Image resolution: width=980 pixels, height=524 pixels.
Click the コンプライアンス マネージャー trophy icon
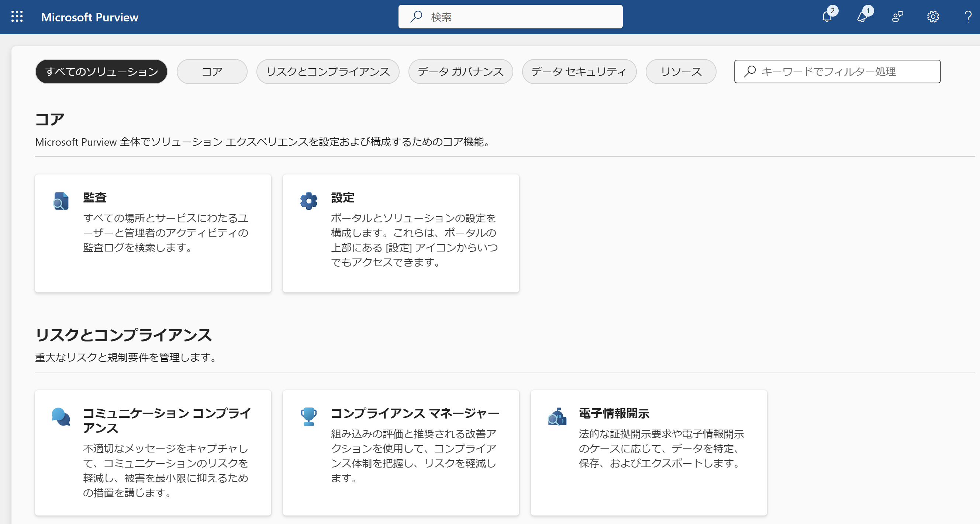coord(308,417)
